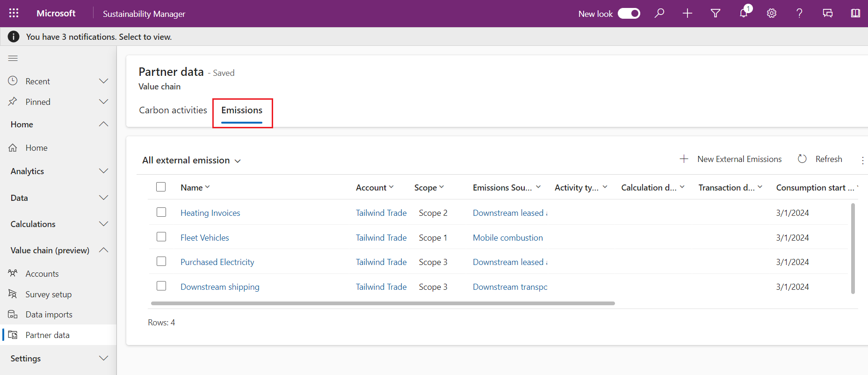Switch to the Carbon activities tab
The width and height of the screenshot is (868, 375).
tap(173, 110)
